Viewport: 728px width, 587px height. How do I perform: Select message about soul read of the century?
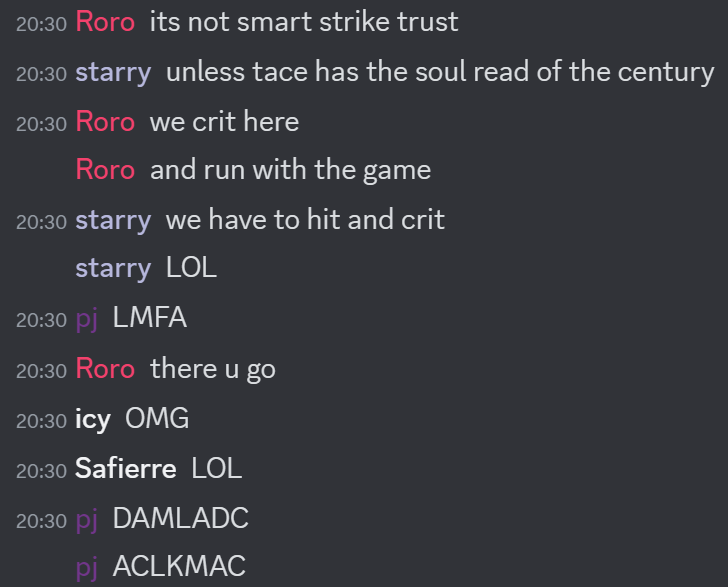click(x=440, y=72)
